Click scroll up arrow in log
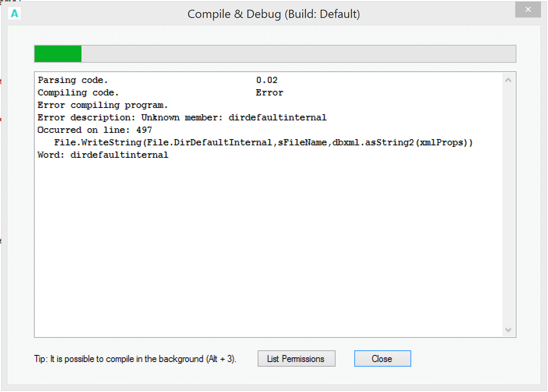 click(x=508, y=80)
